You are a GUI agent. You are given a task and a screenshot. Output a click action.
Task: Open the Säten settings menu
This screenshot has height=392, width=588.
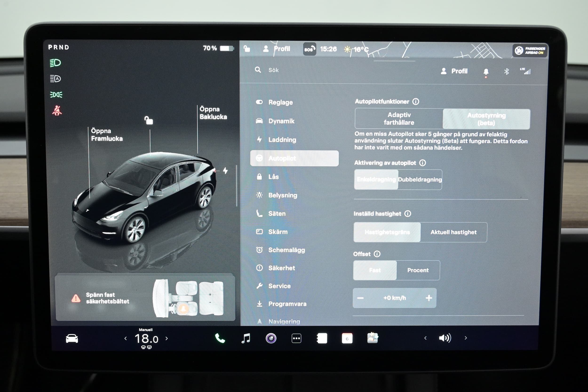(294, 214)
